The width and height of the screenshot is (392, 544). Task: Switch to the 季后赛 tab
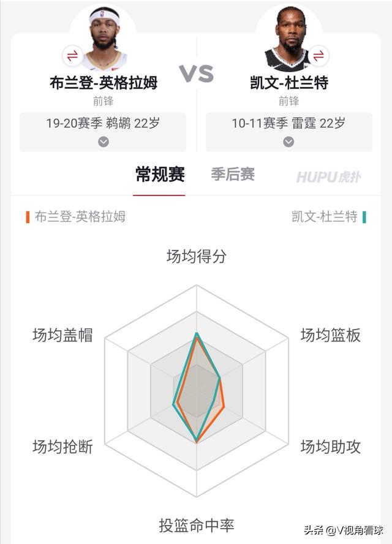tap(233, 174)
